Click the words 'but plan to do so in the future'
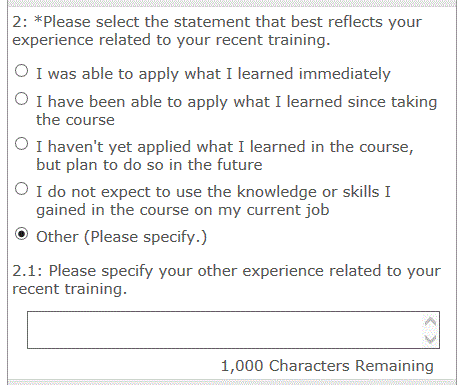 coord(149,165)
